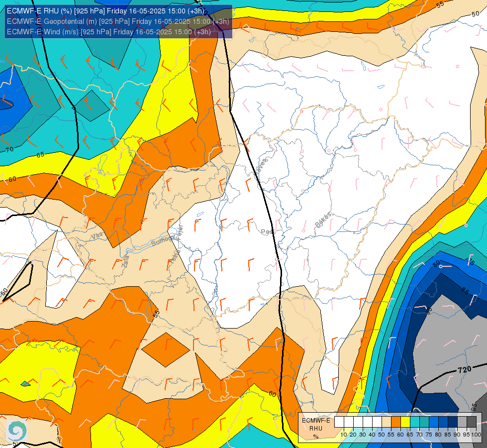Click the teal 70–75 legend swatch

424,422
